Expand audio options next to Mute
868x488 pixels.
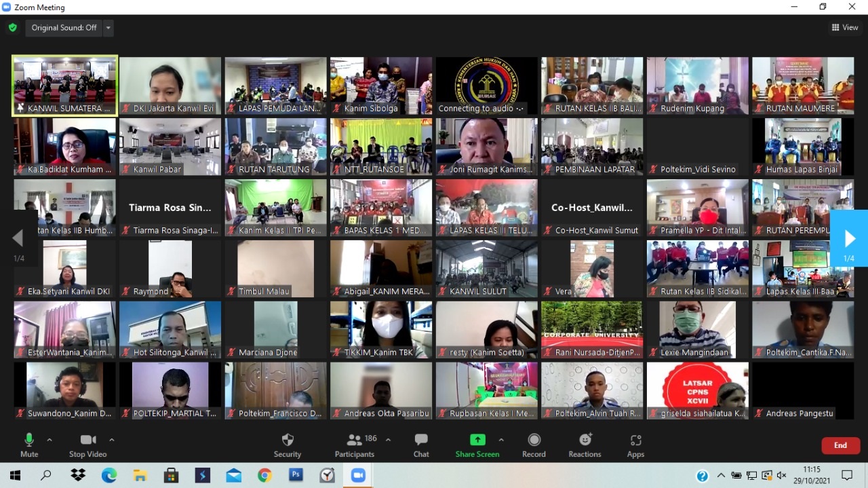50,440
